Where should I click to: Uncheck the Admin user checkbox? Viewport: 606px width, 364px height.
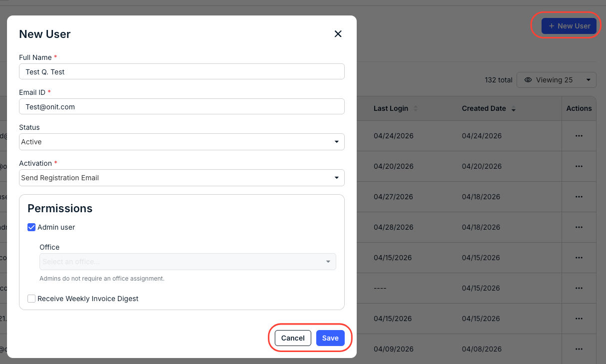[31, 227]
